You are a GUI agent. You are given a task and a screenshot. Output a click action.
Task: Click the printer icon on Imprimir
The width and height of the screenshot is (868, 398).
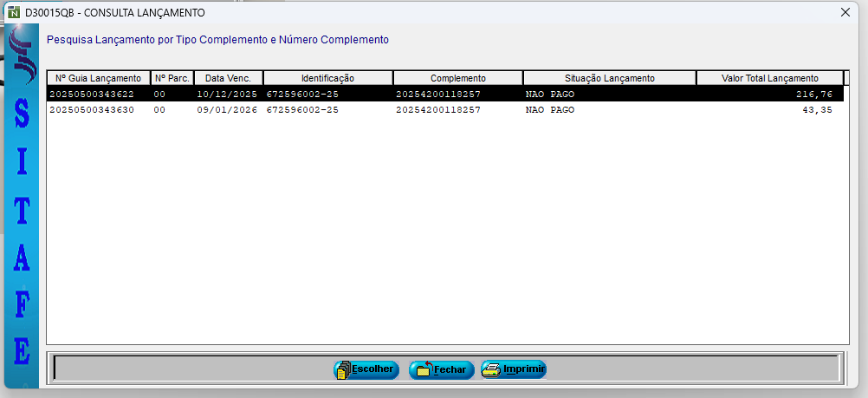(x=491, y=369)
